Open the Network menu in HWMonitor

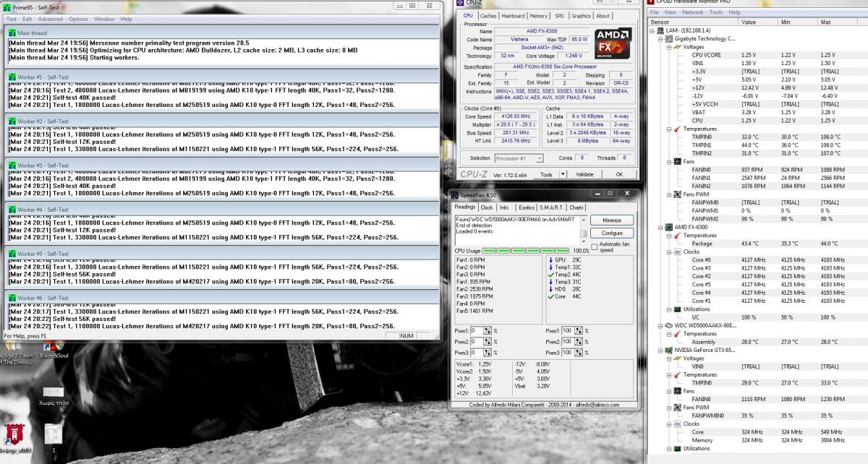coord(692,12)
